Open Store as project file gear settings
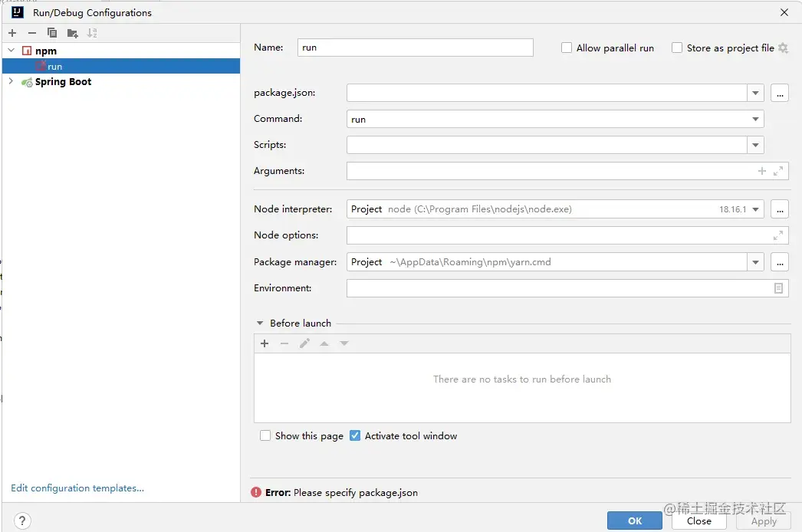This screenshot has width=802, height=532. click(x=783, y=48)
